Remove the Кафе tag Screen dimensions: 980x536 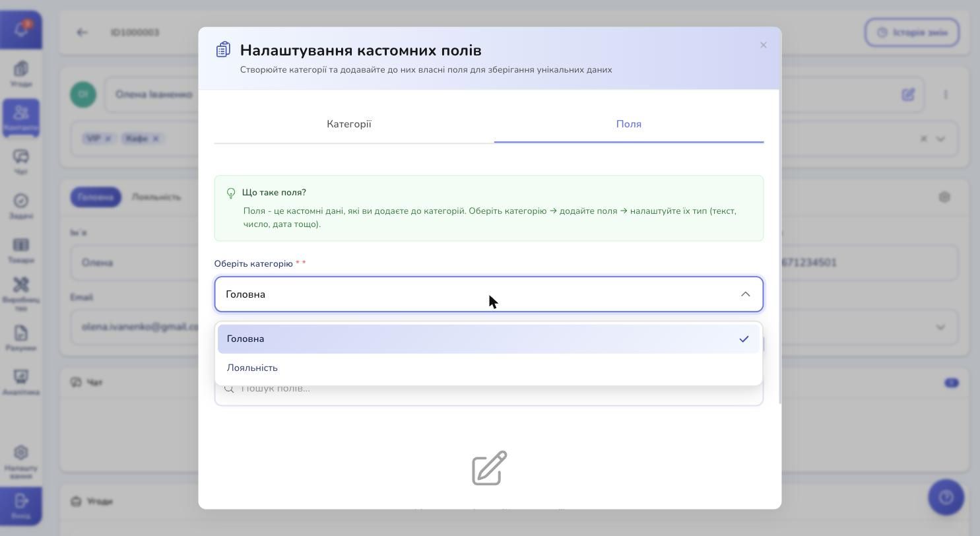pyautogui.click(x=155, y=139)
